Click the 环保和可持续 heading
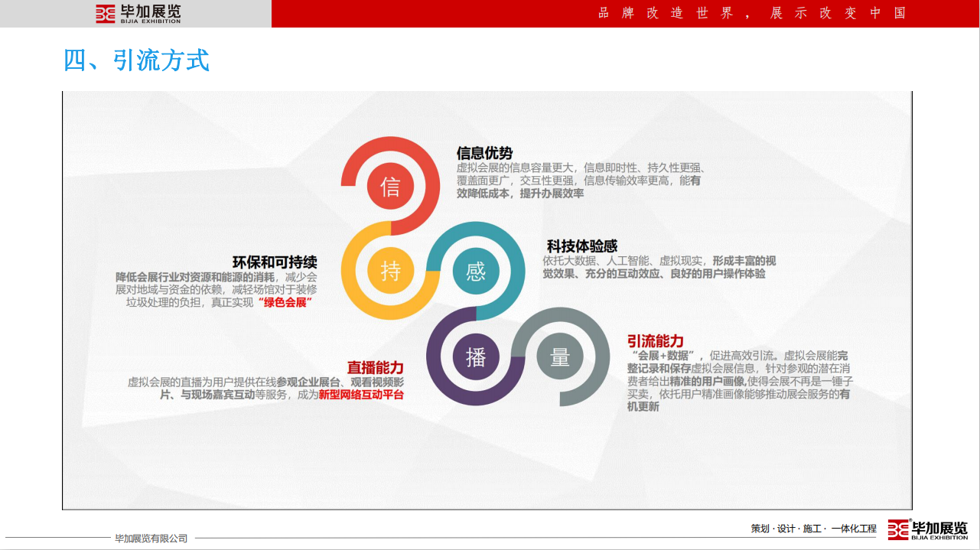This screenshot has width=980, height=550. 275,262
